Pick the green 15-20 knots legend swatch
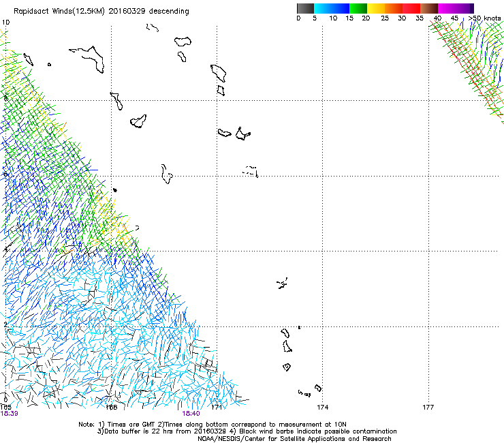The width and height of the screenshot is (504, 443). pyautogui.click(x=358, y=8)
